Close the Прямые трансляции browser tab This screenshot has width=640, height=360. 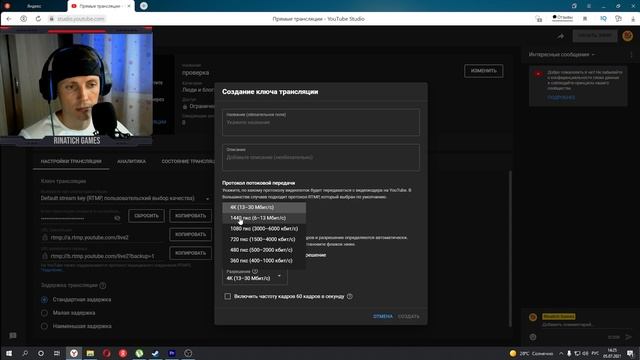(129, 6)
